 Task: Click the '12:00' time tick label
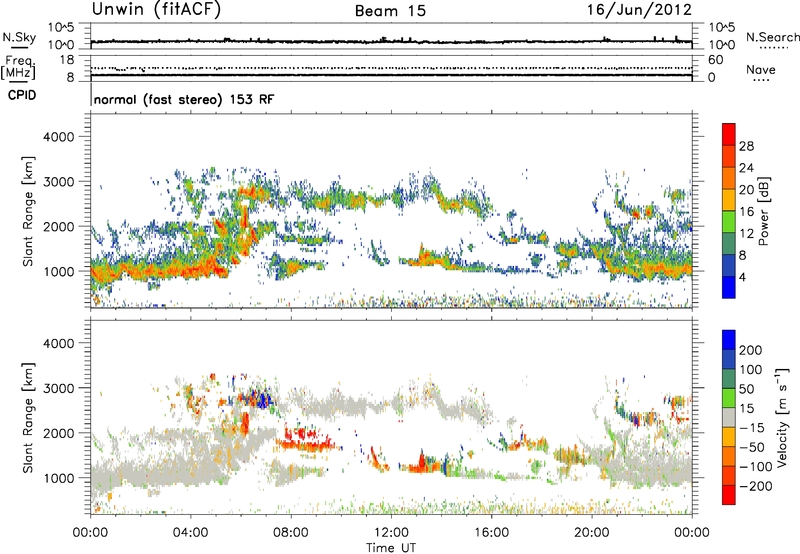(391, 533)
